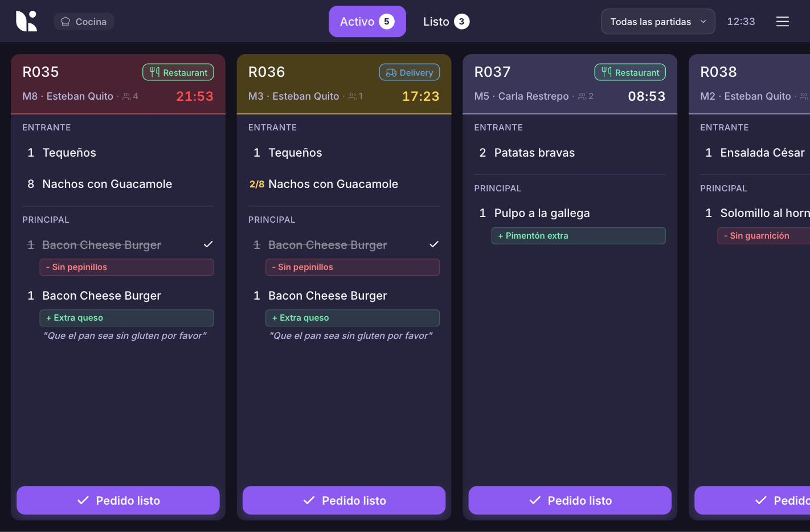Screen dimensions: 810x532
Task: Click R037's Restaurant badge
Action: pyautogui.click(x=630, y=72)
